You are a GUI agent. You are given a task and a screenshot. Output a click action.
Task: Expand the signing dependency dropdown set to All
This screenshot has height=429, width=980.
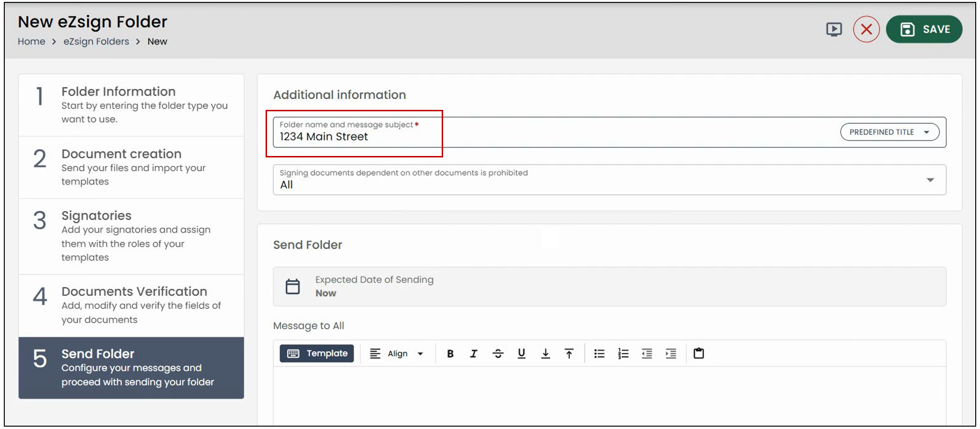(609, 180)
